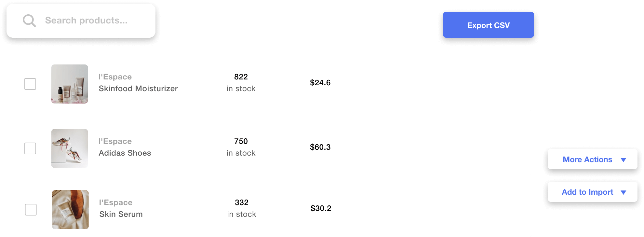Open the Add to Import dropdown
The height and width of the screenshot is (237, 644).
tap(587, 192)
